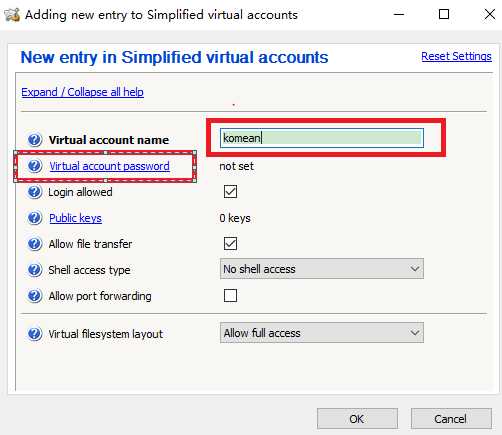The height and width of the screenshot is (435, 502).
Task: Show help for Login allowed
Action: (x=35, y=192)
